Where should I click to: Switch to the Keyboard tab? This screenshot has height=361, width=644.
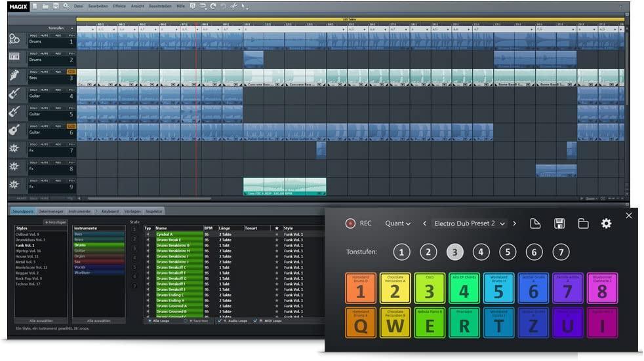click(110, 212)
